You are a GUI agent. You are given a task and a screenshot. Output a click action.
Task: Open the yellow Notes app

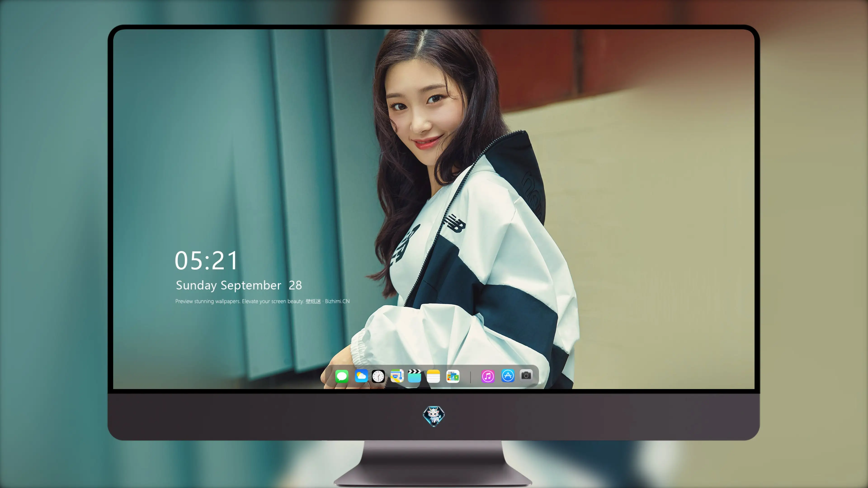pyautogui.click(x=433, y=376)
